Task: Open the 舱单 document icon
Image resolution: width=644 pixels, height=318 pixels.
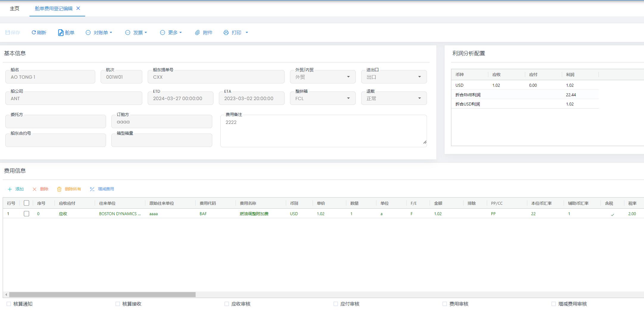Action: pyautogui.click(x=61, y=32)
